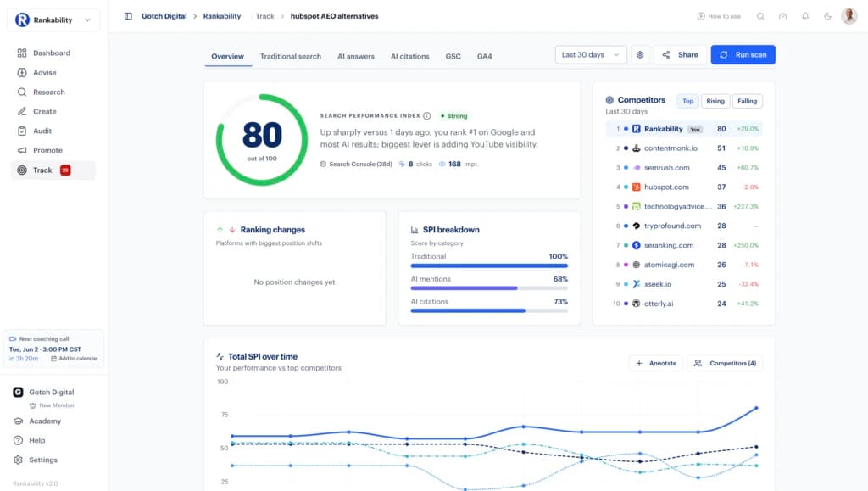Image resolution: width=868 pixels, height=491 pixels.
Task: Click the Track breadcrumb link
Action: pyautogui.click(x=264, y=16)
